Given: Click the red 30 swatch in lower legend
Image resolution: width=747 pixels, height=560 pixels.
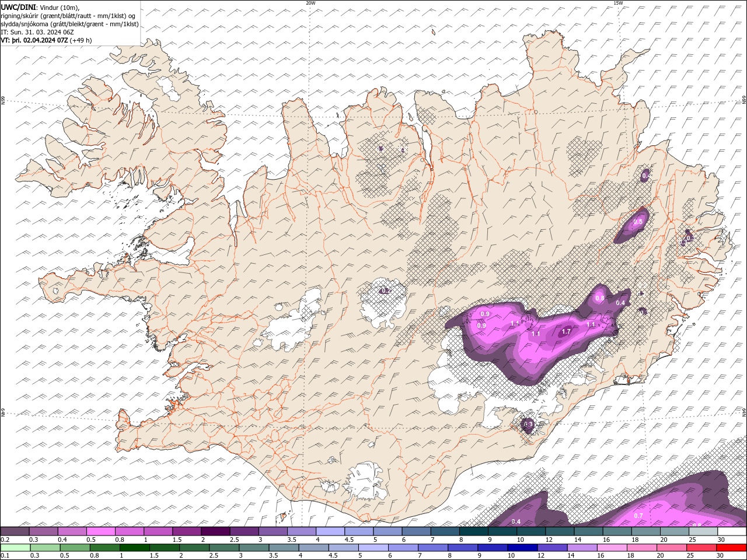Looking at the screenshot, I should tap(732, 548).
